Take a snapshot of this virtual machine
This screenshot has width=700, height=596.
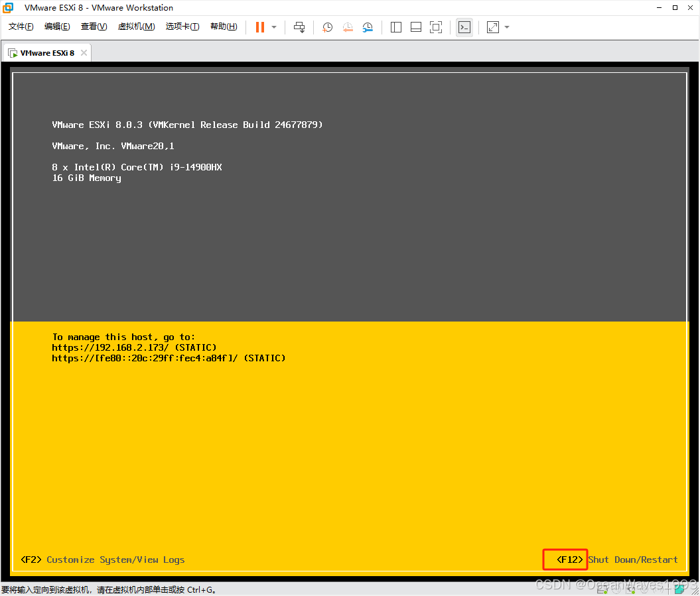327,27
